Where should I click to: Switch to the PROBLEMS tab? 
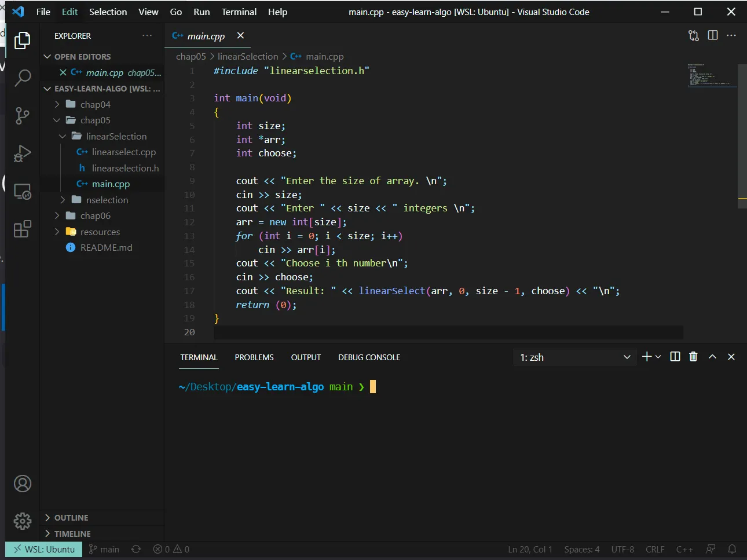coord(254,357)
